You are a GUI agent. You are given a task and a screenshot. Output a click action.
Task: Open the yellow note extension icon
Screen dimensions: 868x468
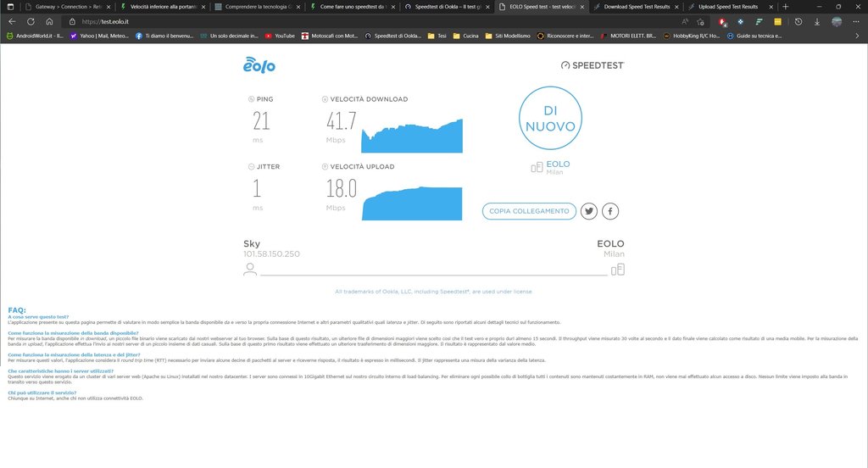[777, 21]
